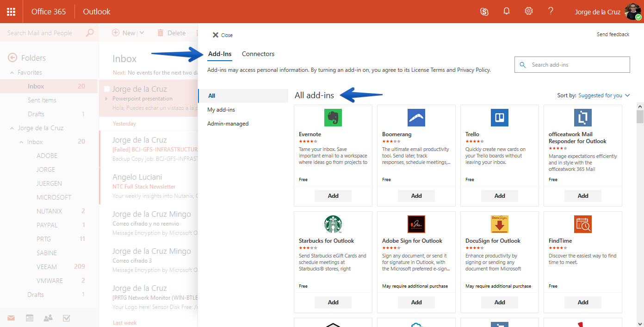Open the Office 365 app launcher grid
The width and height of the screenshot is (644, 327).
(x=11, y=12)
